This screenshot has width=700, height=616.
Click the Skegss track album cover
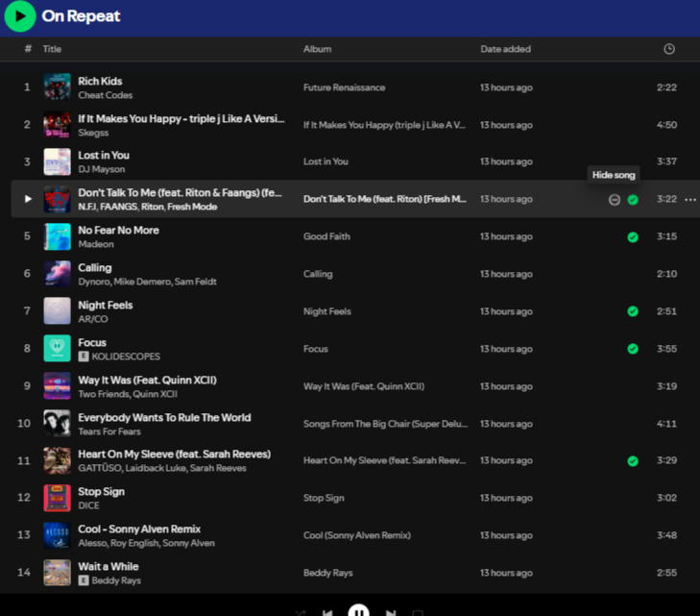[58, 124]
